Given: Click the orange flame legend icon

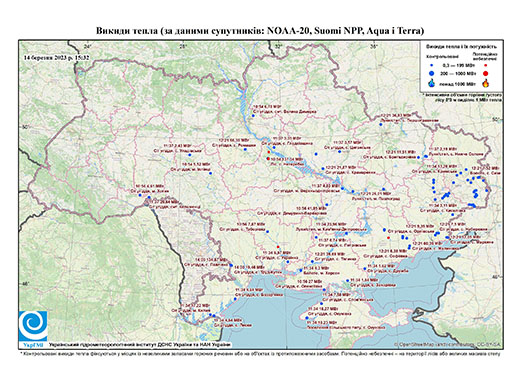Looking at the screenshot, I should [486, 83].
